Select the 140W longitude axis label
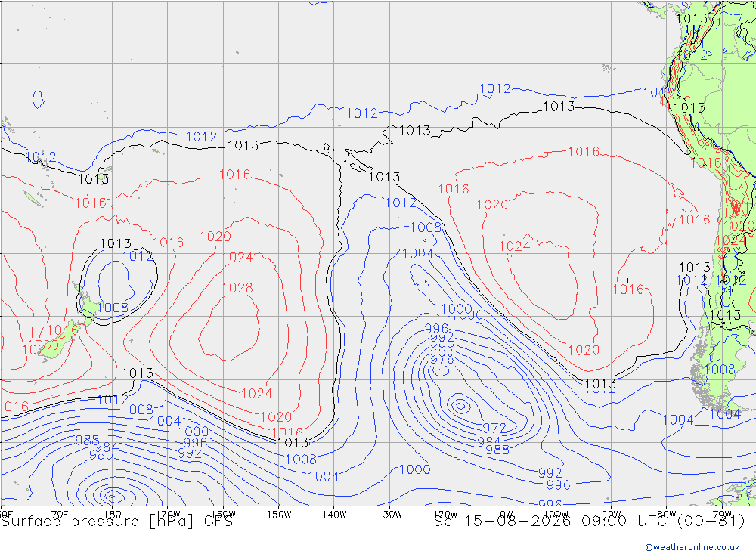The image size is (756, 554). pyautogui.click(x=335, y=515)
